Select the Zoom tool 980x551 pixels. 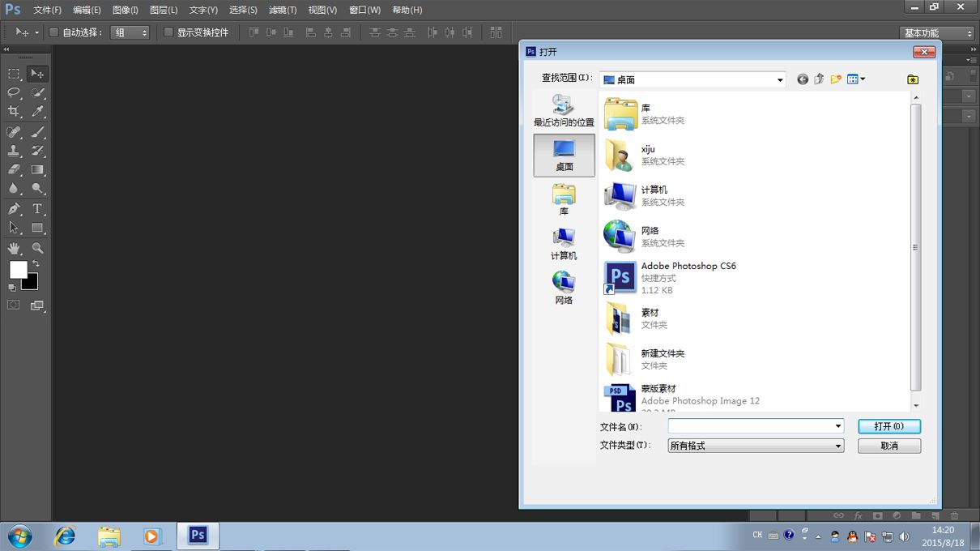(x=37, y=248)
